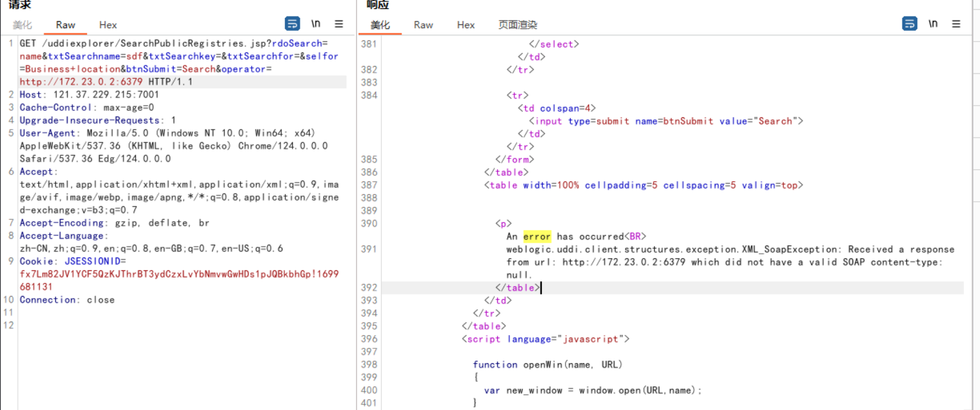Open the 页面渲染 render tab
The width and height of the screenshot is (980, 410).
point(518,25)
